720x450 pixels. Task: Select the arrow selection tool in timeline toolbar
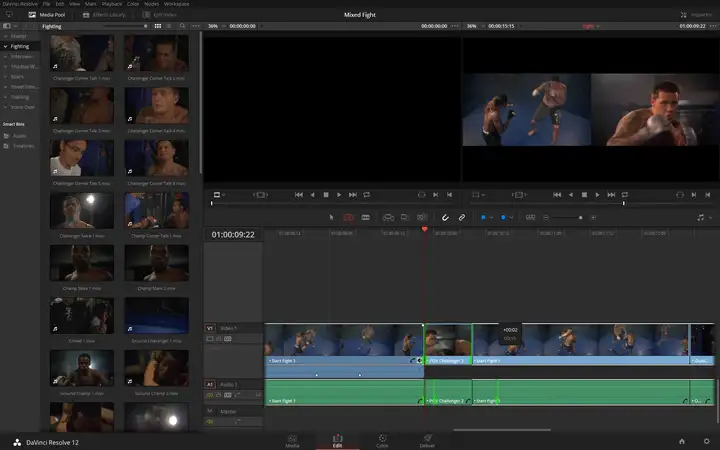pyautogui.click(x=332, y=217)
